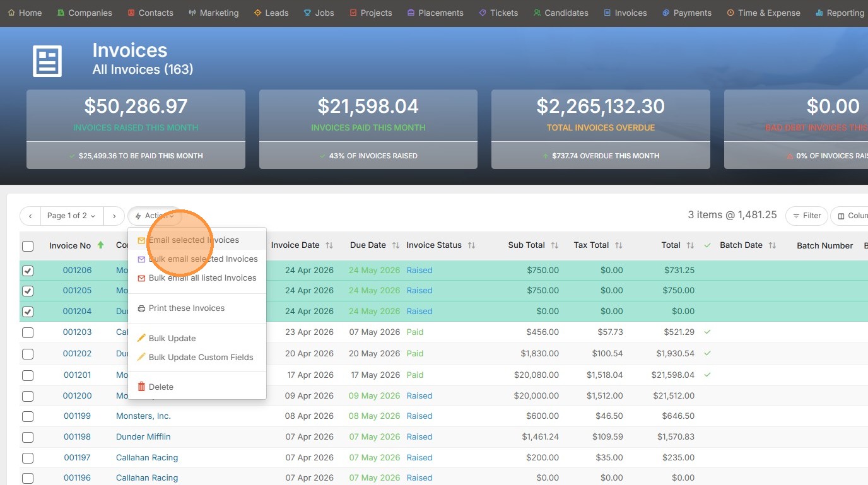
Task: Click the Invoice Date sort arrows
Action: click(329, 245)
